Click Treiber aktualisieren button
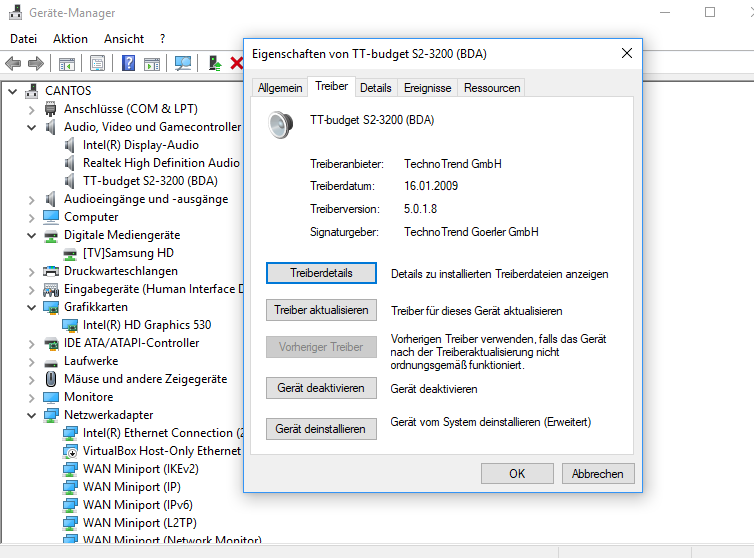The height and width of the screenshot is (558, 754). (x=321, y=310)
